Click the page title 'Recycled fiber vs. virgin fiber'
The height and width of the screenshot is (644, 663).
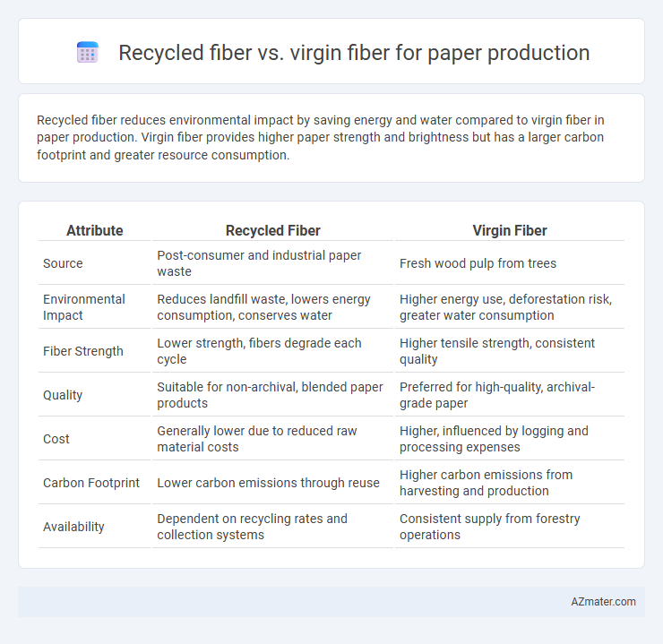pos(354,53)
